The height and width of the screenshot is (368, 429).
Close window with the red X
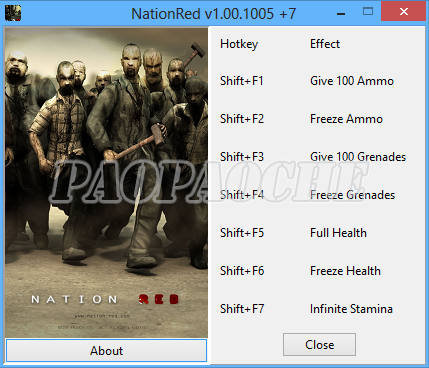(404, 12)
